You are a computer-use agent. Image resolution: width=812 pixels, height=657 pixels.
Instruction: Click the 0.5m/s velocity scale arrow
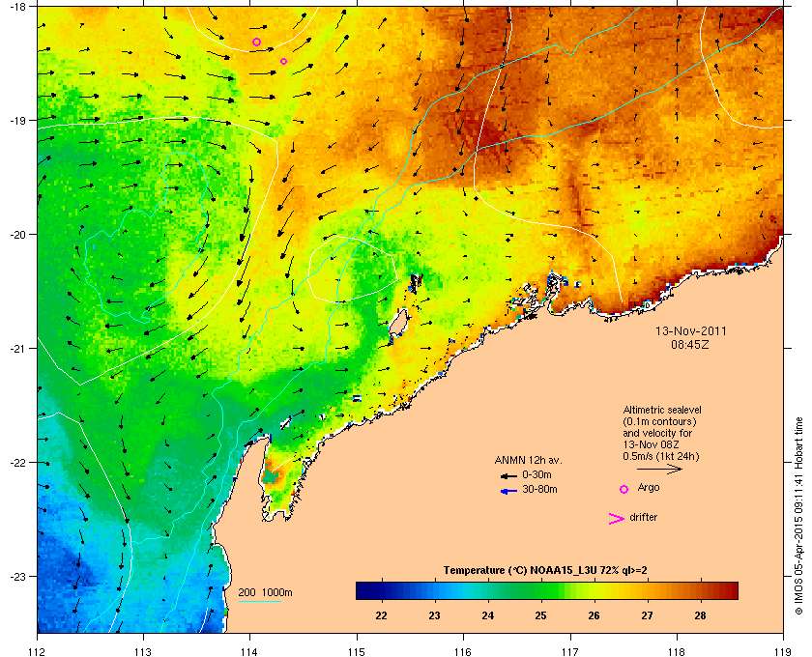(659, 469)
